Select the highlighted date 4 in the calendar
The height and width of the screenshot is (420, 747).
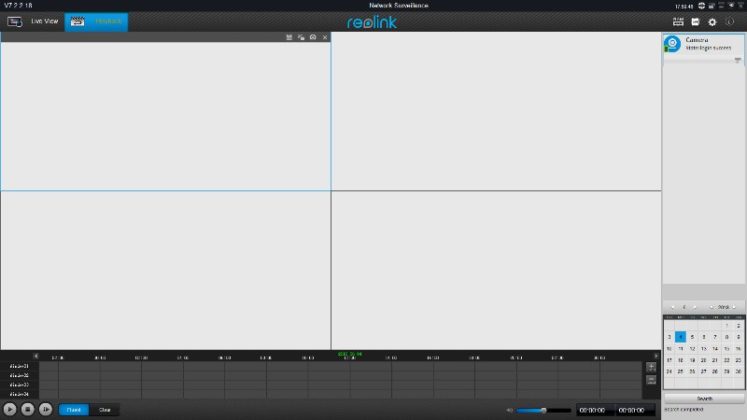(680, 337)
